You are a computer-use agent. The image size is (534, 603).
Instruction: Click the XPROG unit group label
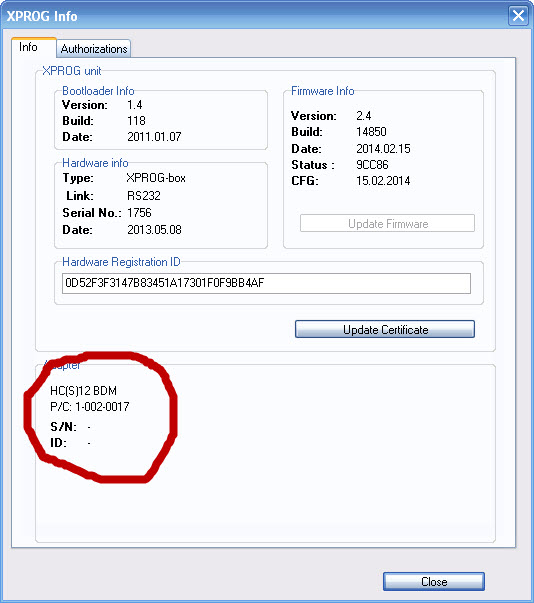point(72,71)
